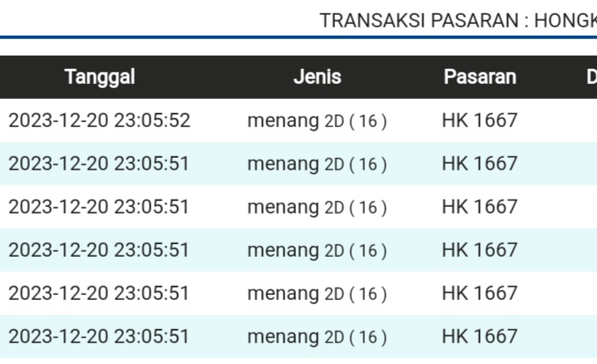Select the 2023-12-20 23:05:52 timestamp cell
Image resolution: width=597 pixels, height=364 pixels.
pyautogui.click(x=100, y=121)
